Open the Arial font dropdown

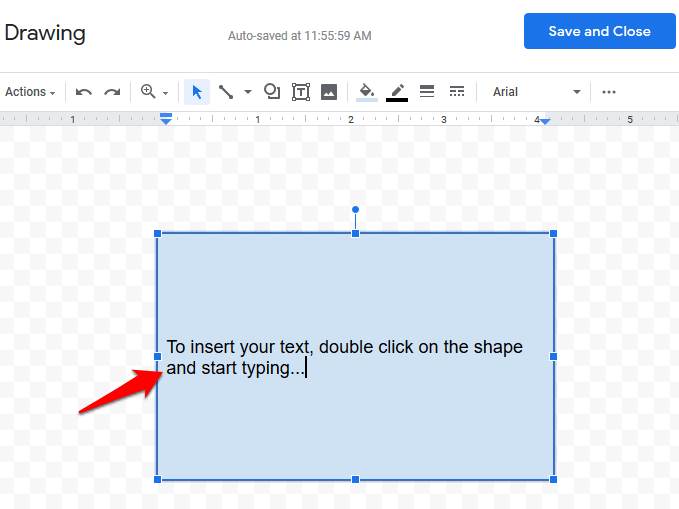(x=536, y=92)
